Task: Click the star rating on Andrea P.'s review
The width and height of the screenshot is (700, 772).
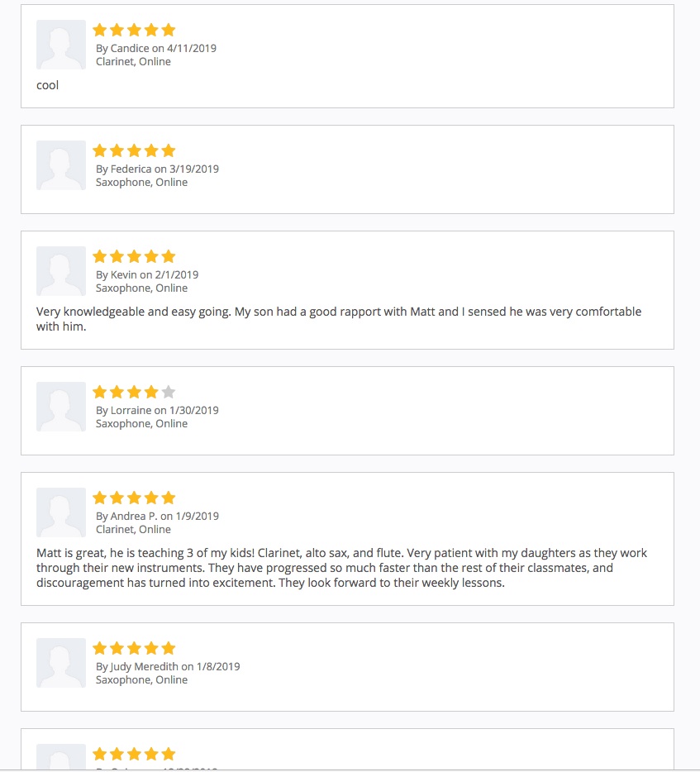Action: (x=134, y=498)
